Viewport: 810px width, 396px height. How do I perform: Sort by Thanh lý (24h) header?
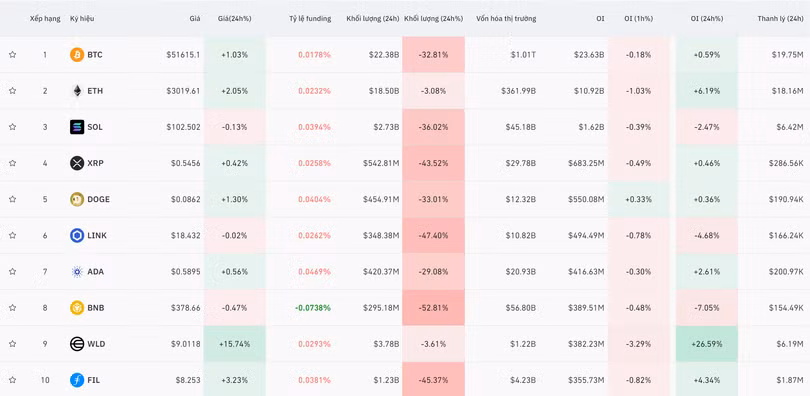781,19
